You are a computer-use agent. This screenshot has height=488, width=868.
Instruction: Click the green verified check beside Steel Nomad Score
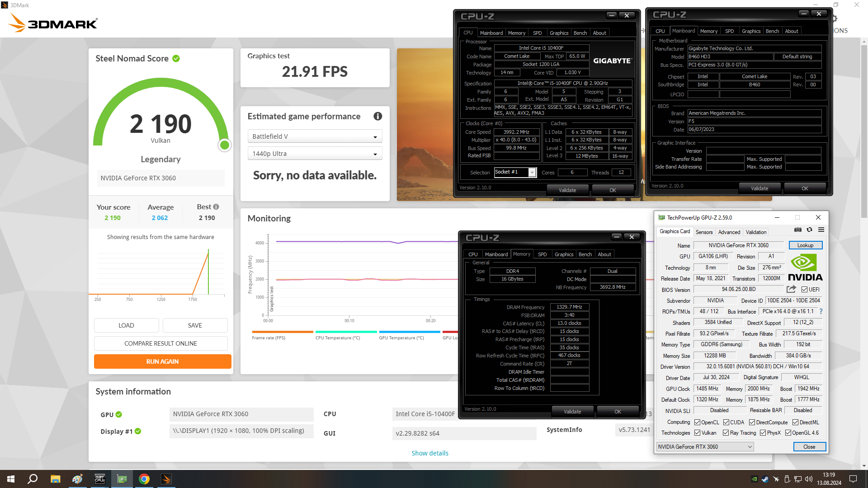(176, 58)
